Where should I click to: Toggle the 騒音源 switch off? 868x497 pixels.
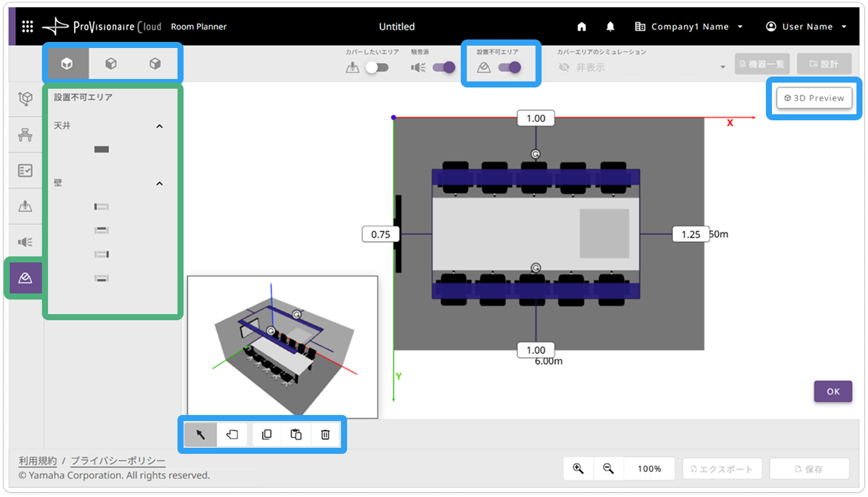click(444, 67)
